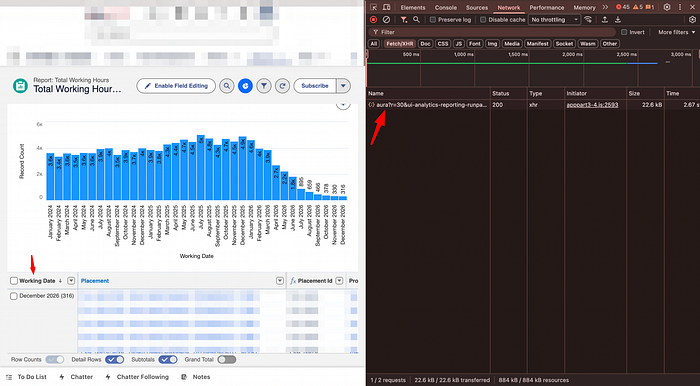Click the green report icon beside title

[20, 86]
